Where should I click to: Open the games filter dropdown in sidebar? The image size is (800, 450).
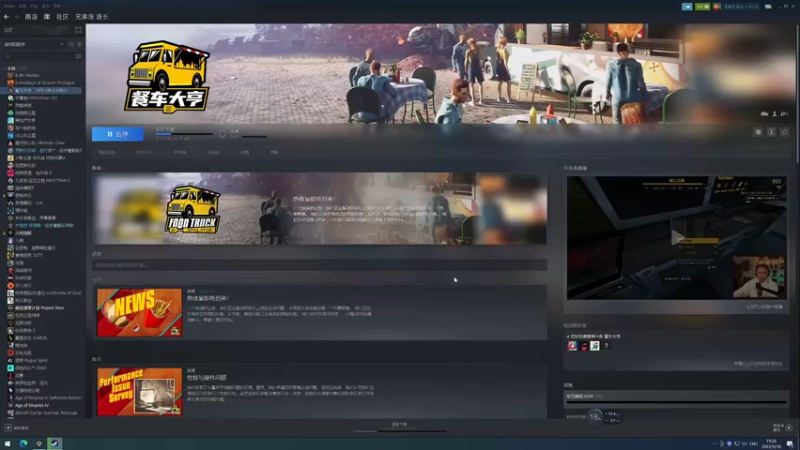coord(34,44)
